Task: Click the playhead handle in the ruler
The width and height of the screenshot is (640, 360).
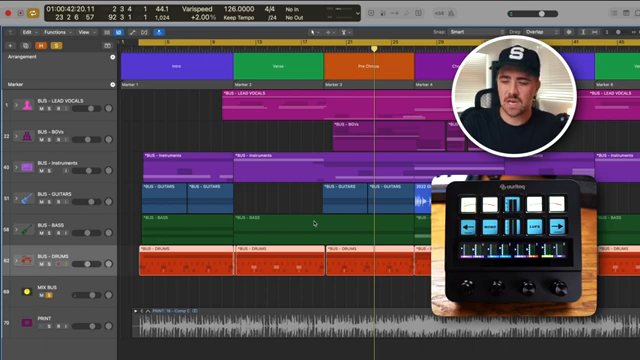Action: pyautogui.click(x=374, y=49)
